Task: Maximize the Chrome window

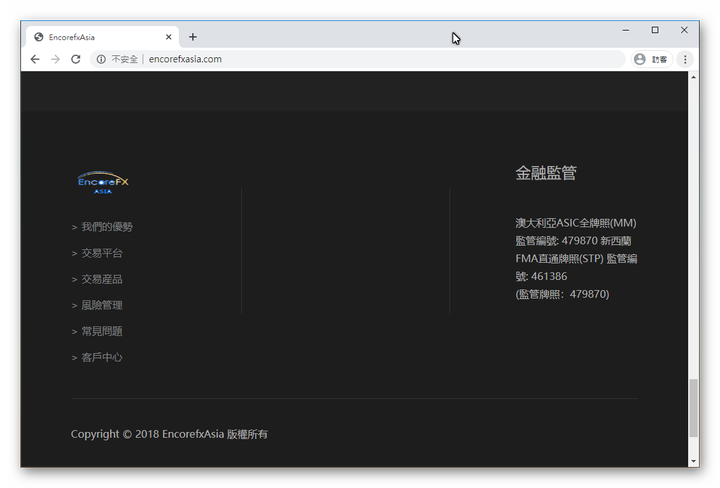Action: pos(655,30)
